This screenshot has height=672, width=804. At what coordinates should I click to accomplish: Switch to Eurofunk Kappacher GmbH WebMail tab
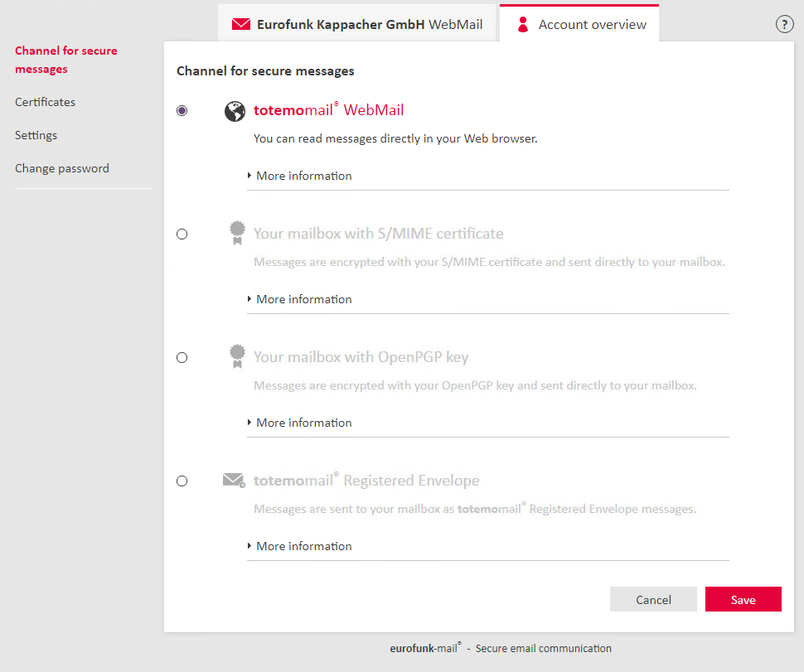click(x=357, y=24)
